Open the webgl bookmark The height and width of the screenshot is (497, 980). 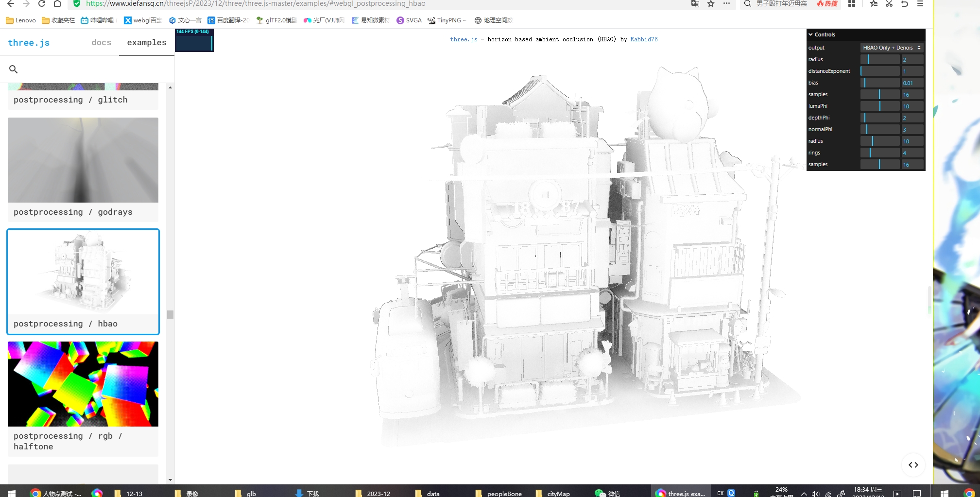pos(143,20)
